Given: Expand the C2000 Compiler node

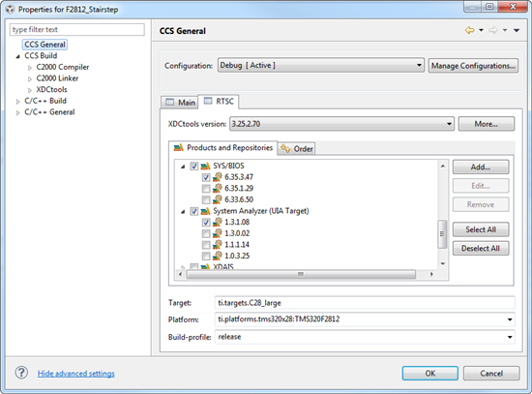Looking at the screenshot, I should pyautogui.click(x=30, y=68).
